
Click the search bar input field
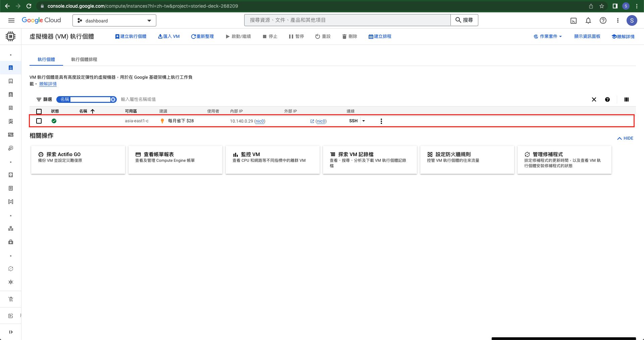347,20
